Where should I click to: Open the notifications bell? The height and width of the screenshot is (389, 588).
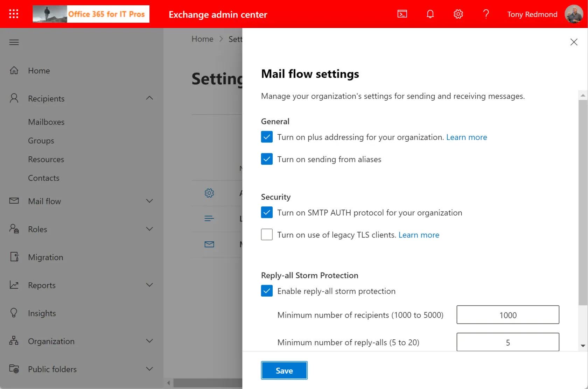(430, 14)
